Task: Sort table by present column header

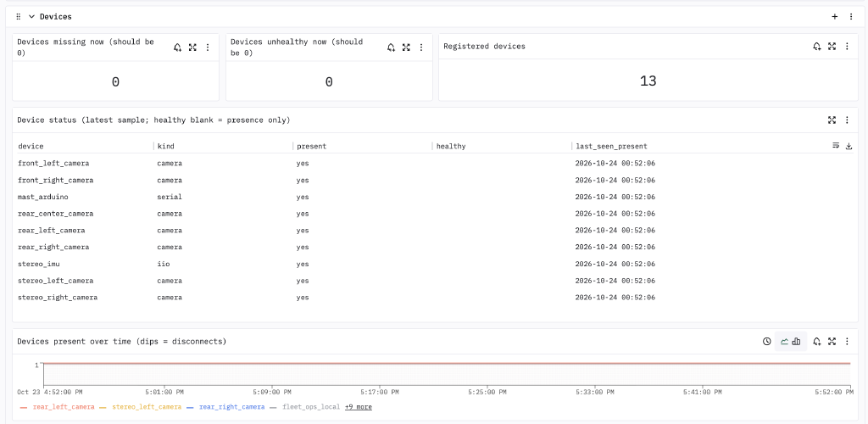Action: coord(312,146)
